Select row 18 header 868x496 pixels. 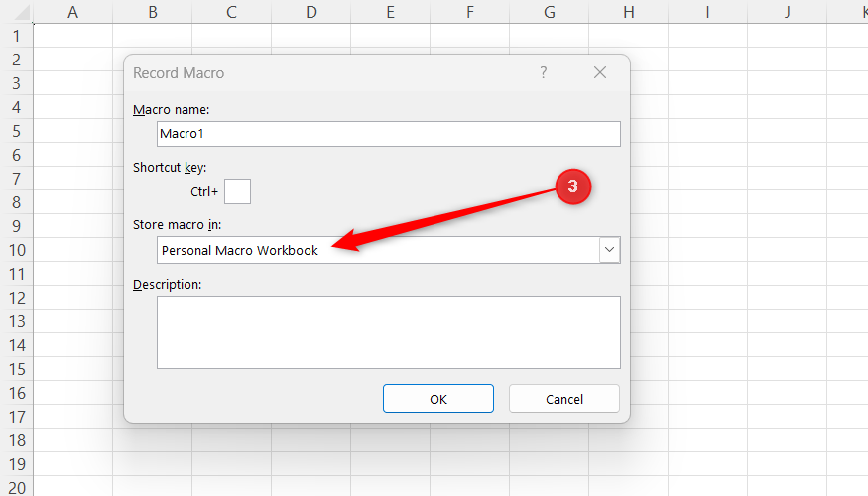(x=17, y=440)
